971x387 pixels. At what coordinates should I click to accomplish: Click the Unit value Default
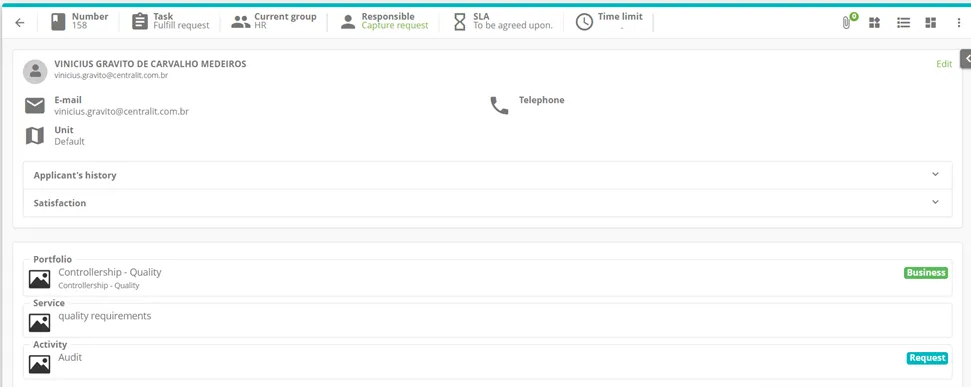coord(69,142)
